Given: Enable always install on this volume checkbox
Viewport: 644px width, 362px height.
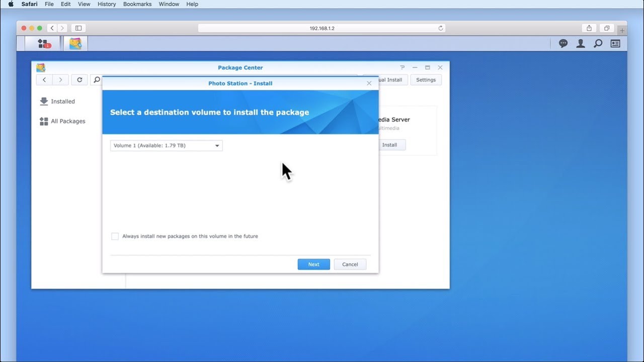Looking at the screenshot, I should [x=115, y=236].
